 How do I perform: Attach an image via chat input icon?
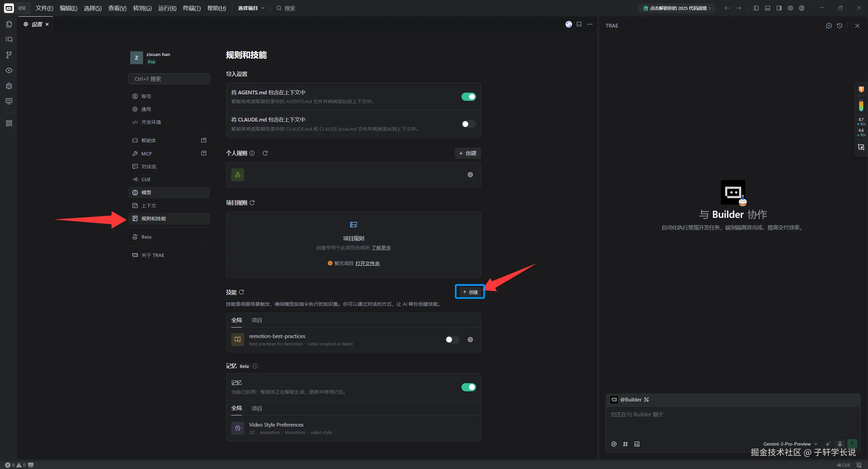pyautogui.click(x=637, y=444)
